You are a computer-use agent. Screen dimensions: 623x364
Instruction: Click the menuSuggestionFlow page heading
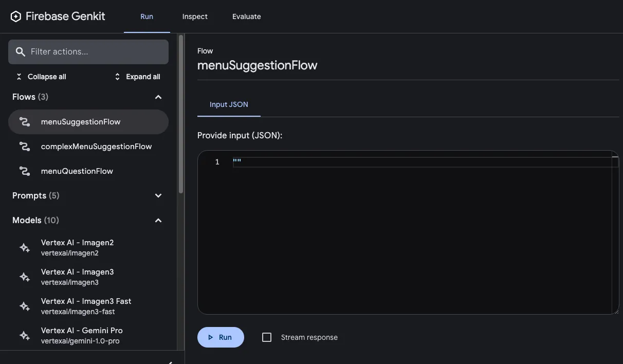[258, 65]
